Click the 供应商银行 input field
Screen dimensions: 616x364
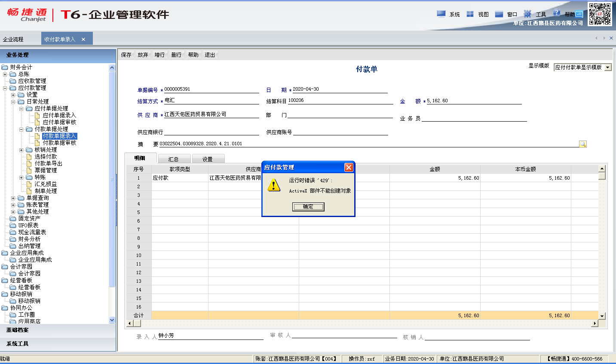point(211,132)
